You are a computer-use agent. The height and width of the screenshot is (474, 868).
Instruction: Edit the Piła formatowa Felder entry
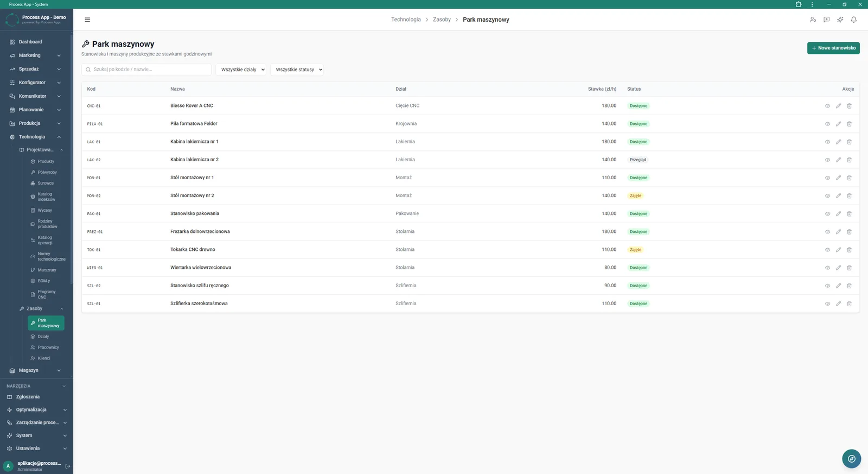click(x=838, y=124)
